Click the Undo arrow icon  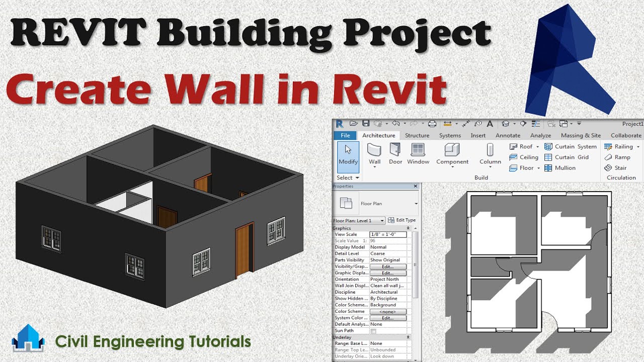pos(396,124)
